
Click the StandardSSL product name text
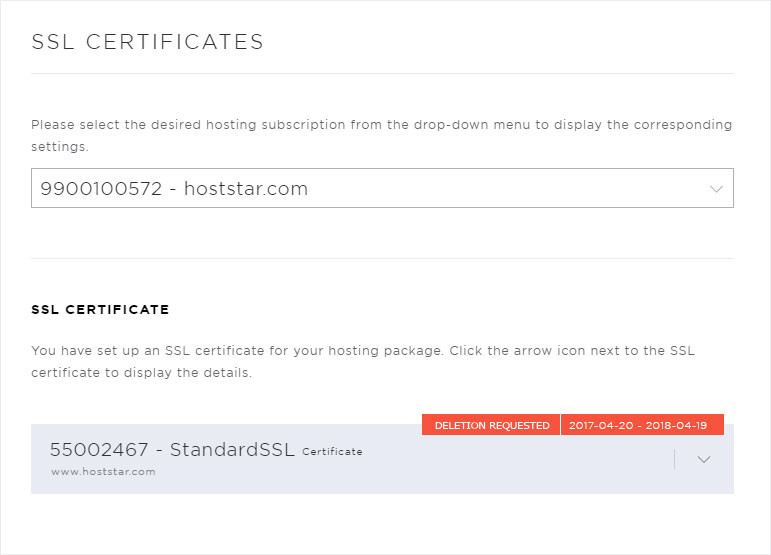pyautogui.click(x=232, y=449)
